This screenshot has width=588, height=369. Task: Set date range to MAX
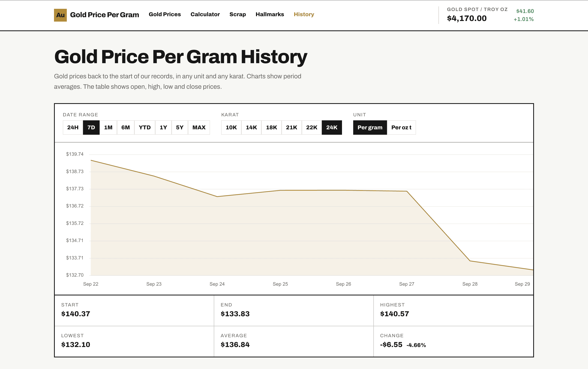click(x=199, y=127)
